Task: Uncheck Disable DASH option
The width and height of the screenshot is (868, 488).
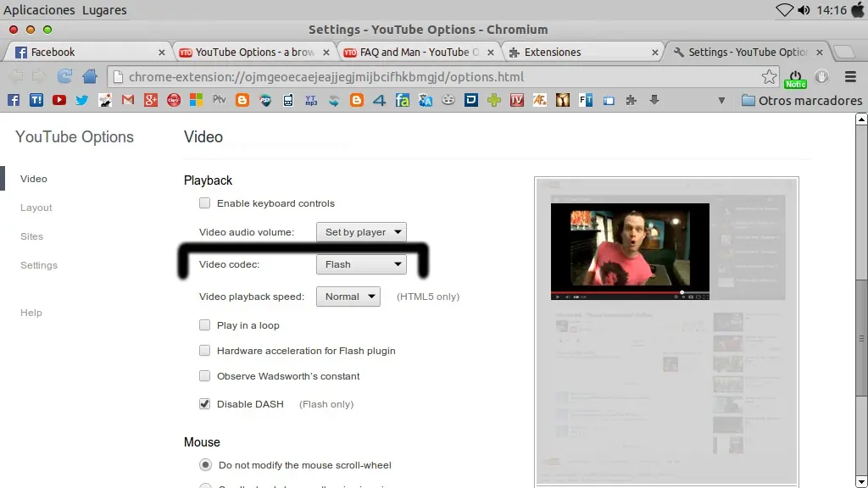Action: (x=204, y=404)
